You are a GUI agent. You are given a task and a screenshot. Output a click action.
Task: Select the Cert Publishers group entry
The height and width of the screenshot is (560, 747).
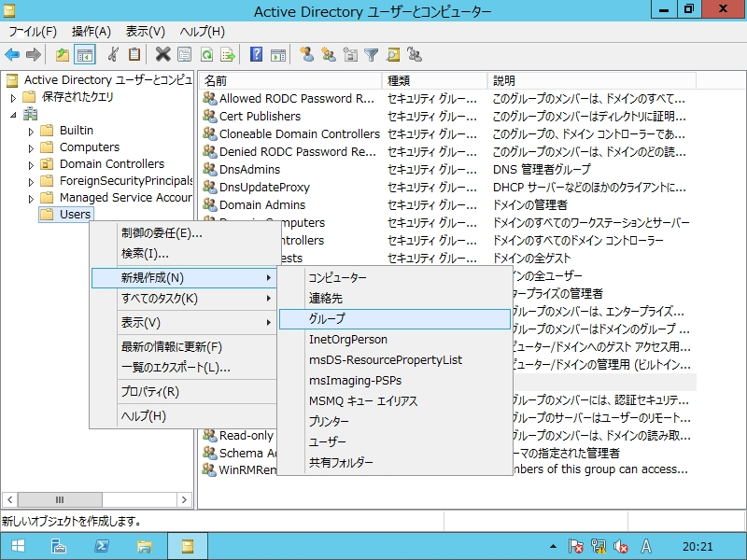point(260,117)
